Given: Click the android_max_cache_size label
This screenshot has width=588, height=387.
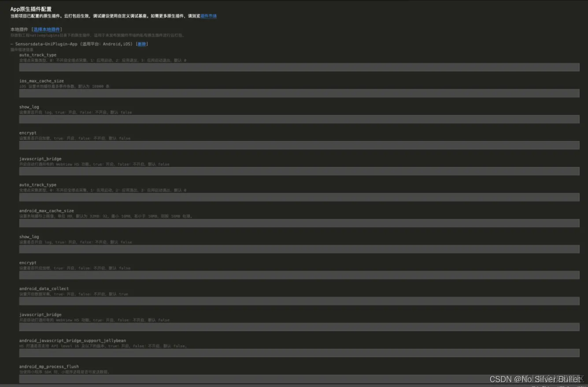Looking at the screenshot, I should click(46, 211).
